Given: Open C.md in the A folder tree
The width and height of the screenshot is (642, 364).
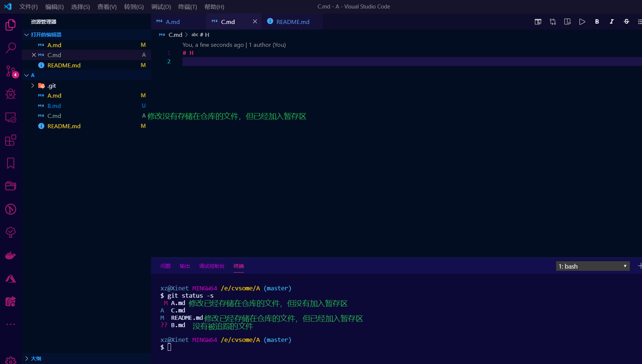Looking at the screenshot, I should pyautogui.click(x=87, y=116).
